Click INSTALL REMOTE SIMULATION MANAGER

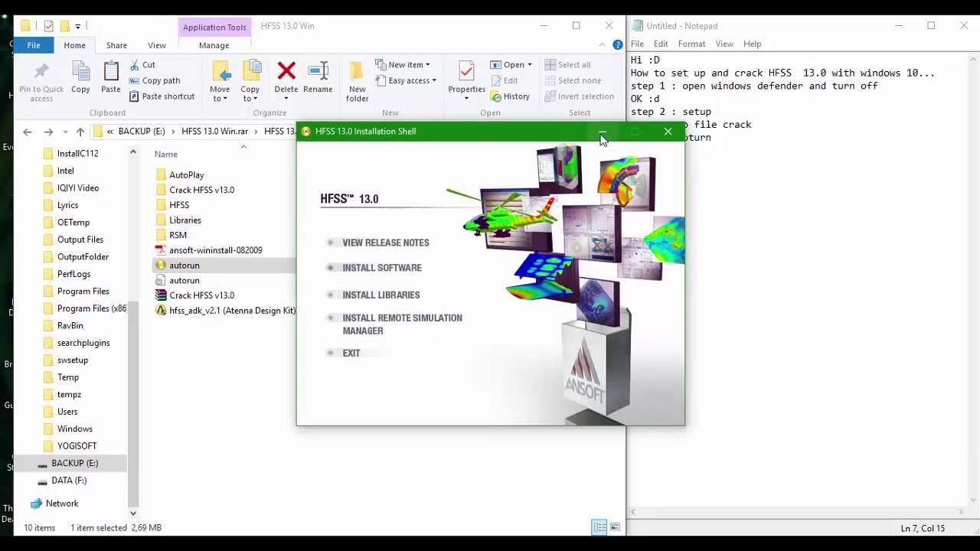[x=402, y=324]
